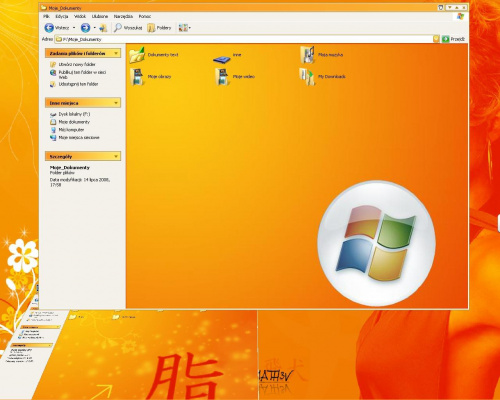Click the green Przejdź go arrow
The height and width of the screenshot is (400, 500).
pos(445,39)
